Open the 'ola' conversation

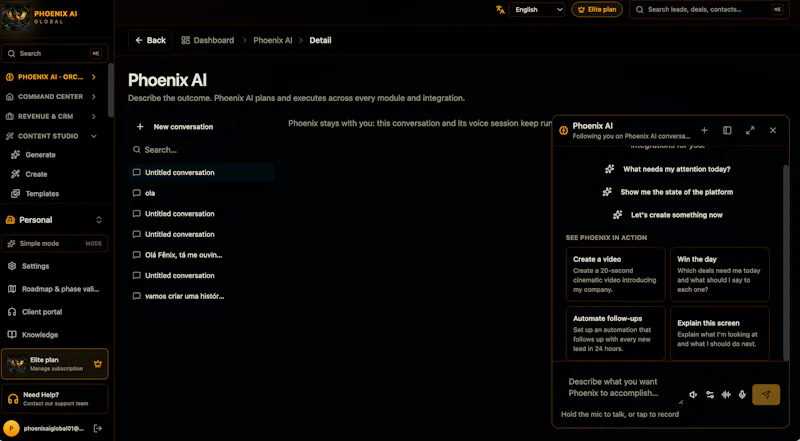[x=202, y=193]
